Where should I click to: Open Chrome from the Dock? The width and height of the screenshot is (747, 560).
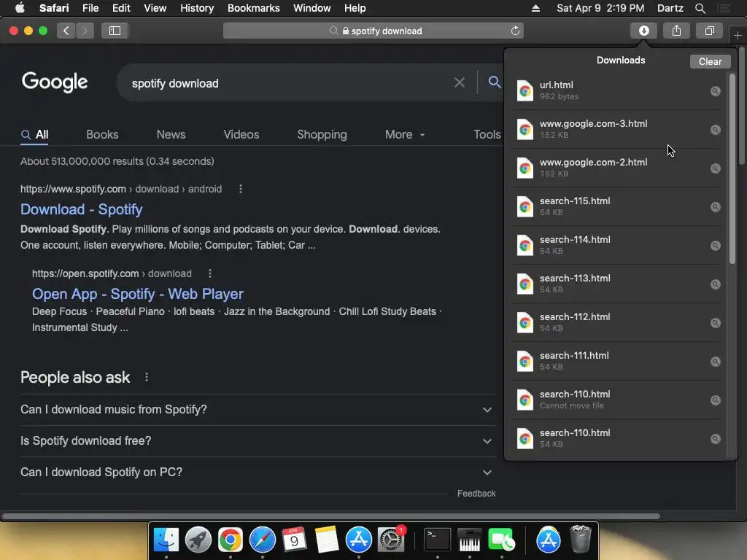[x=230, y=540]
